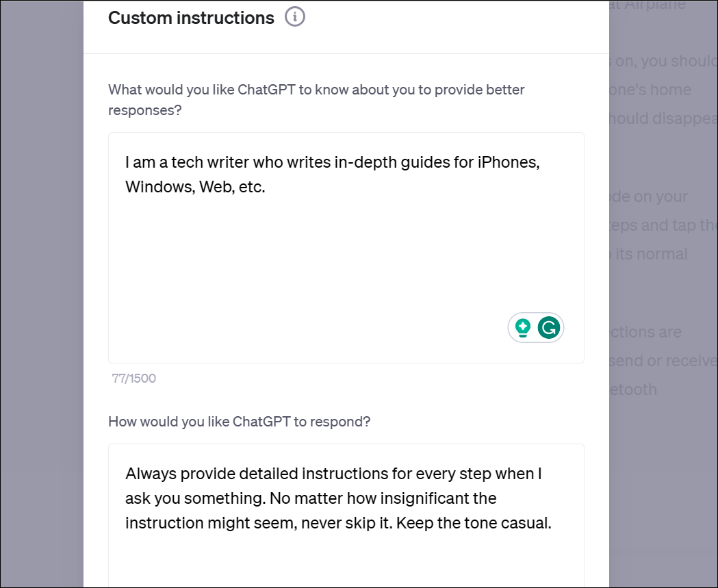Click the Grammarly lightbulb suggestions icon

coord(522,328)
